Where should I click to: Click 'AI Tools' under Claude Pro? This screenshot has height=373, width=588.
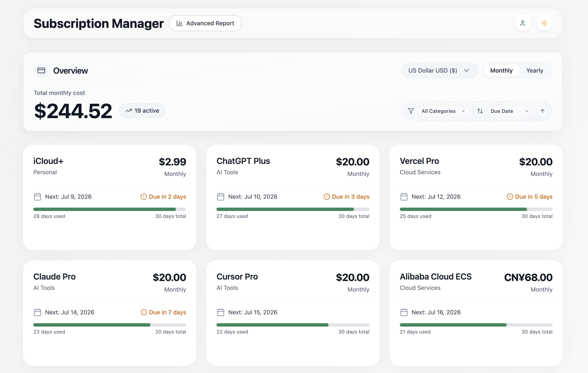[x=44, y=288]
